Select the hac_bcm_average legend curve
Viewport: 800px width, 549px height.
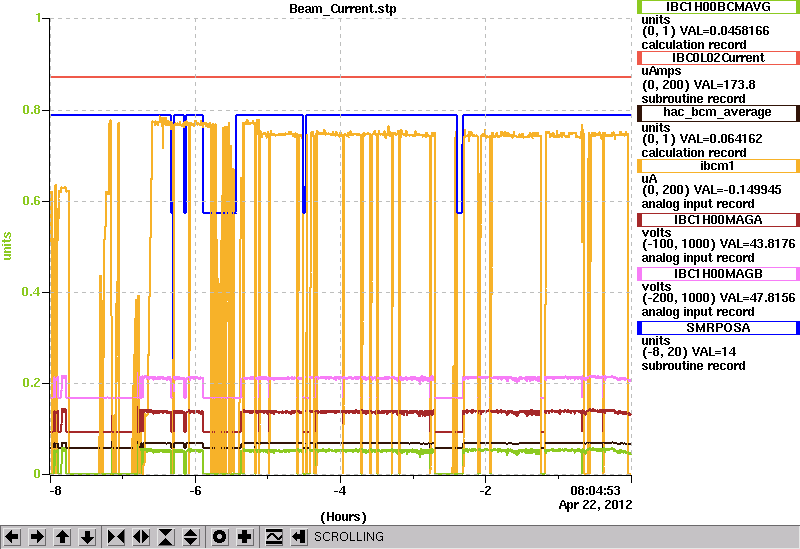tap(718, 112)
